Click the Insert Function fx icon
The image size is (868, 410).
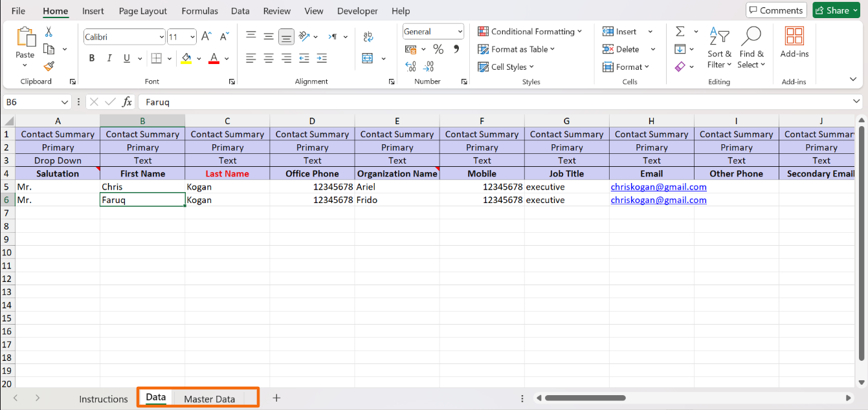pos(127,102)
